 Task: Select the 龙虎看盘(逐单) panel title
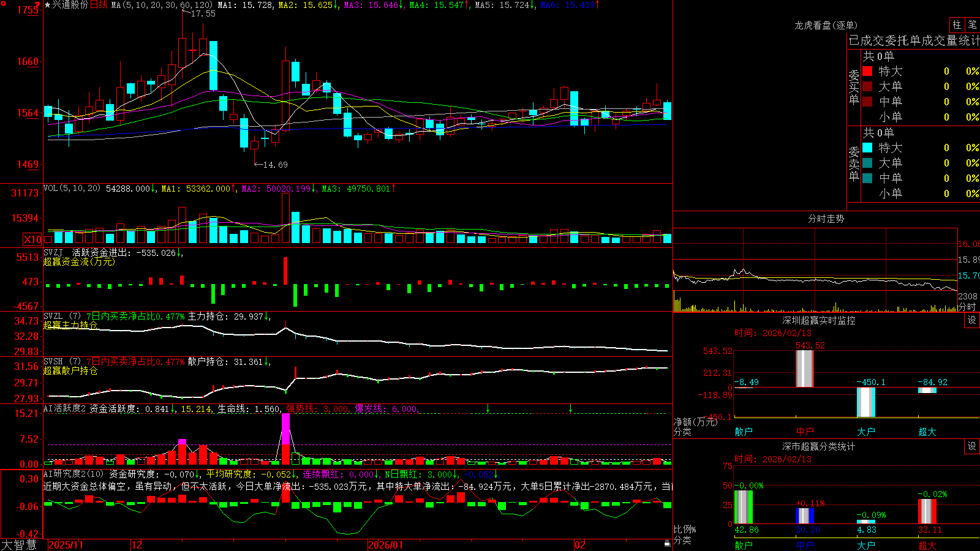(826, 25)
